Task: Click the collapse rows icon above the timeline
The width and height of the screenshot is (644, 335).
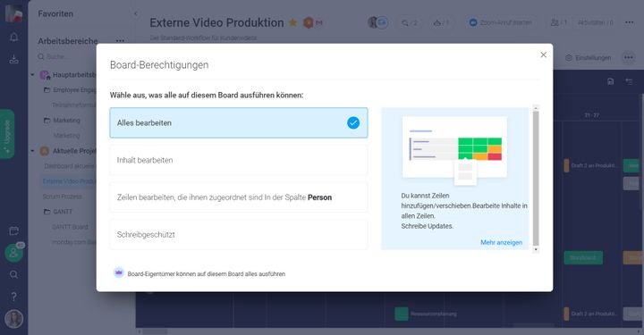Action: (x=629, y=81)
